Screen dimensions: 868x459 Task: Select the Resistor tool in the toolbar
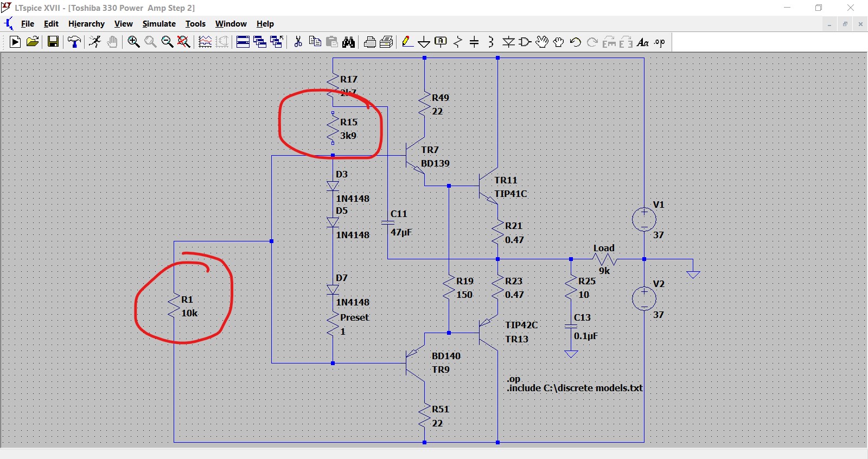click(458, 42)
